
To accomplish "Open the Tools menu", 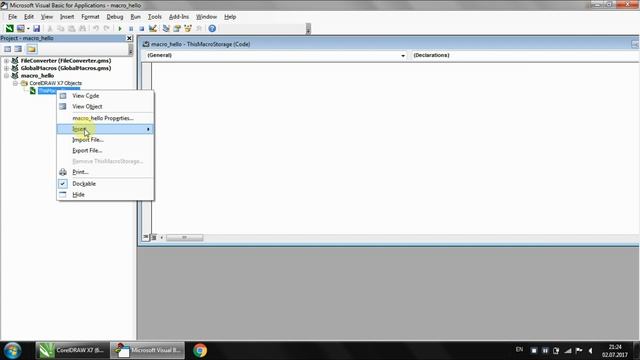I will (155, 17).
